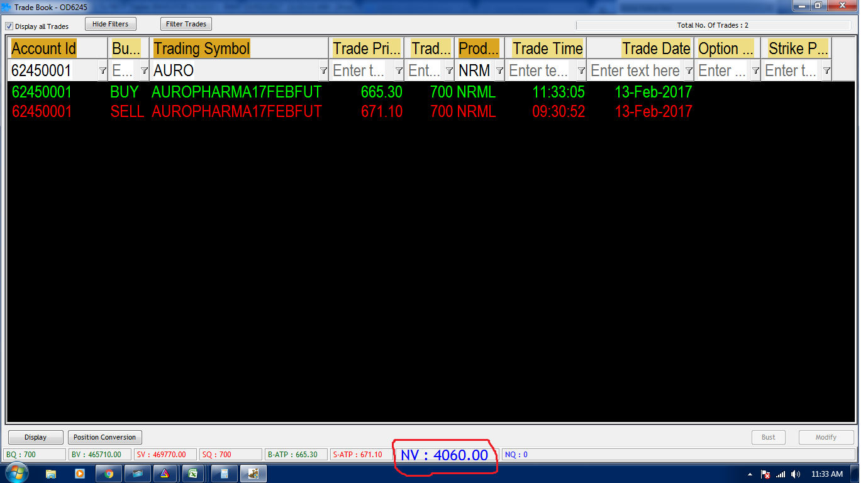Screen dimensions: 868x483
Task: Open the Product type NRM filter dropdown
Action: 499,70
